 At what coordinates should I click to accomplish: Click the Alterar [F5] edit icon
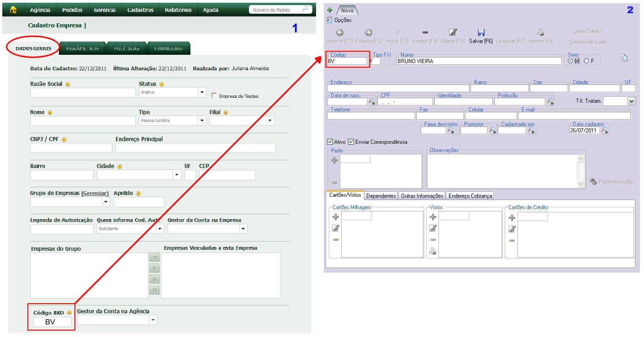453,32
